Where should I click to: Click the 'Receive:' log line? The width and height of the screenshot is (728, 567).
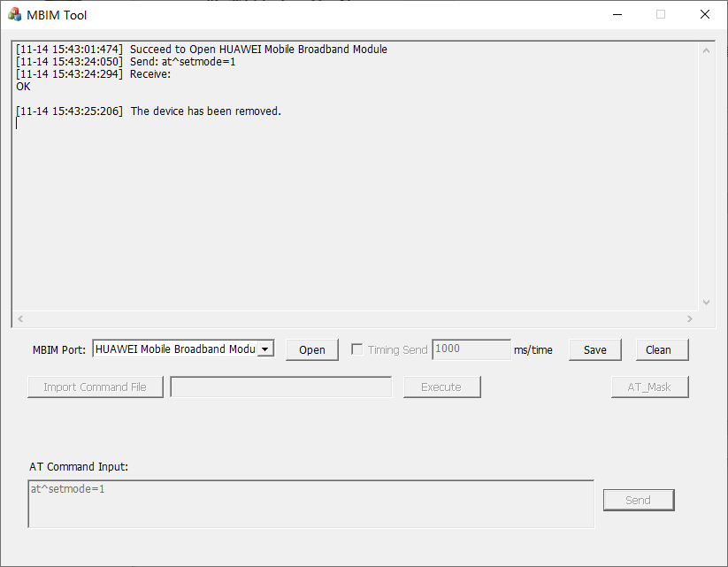tap(93, 74)
